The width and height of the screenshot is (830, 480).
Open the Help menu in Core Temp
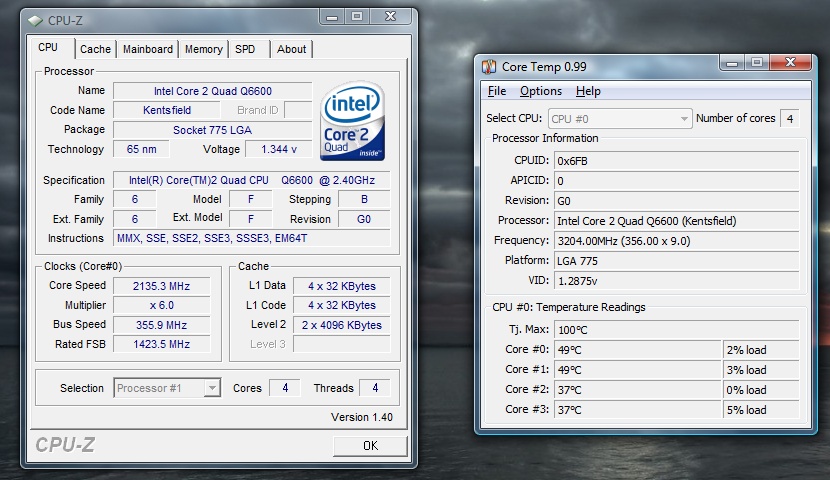pos(588,91)
